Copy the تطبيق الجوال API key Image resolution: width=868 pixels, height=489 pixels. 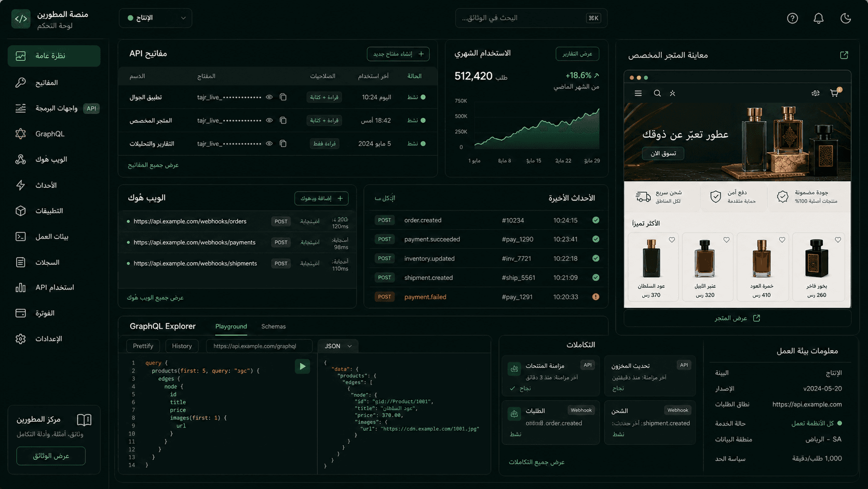[x=283, y=97]
